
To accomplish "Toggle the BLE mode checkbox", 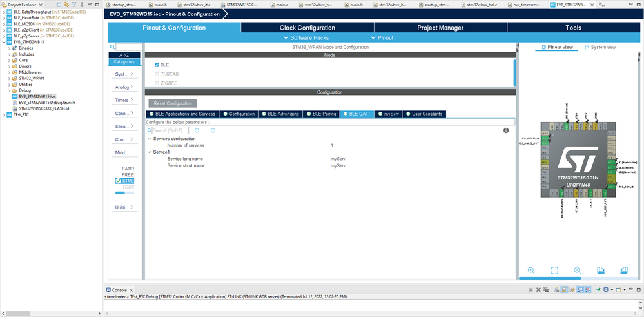I will [x=157, y=65].
